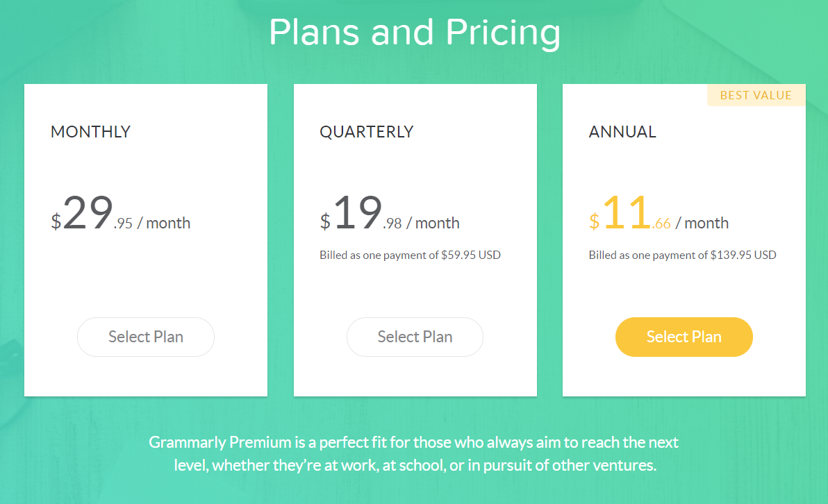
Task: Click the large 29 dollar figure
Action: (x=88, y=212)
